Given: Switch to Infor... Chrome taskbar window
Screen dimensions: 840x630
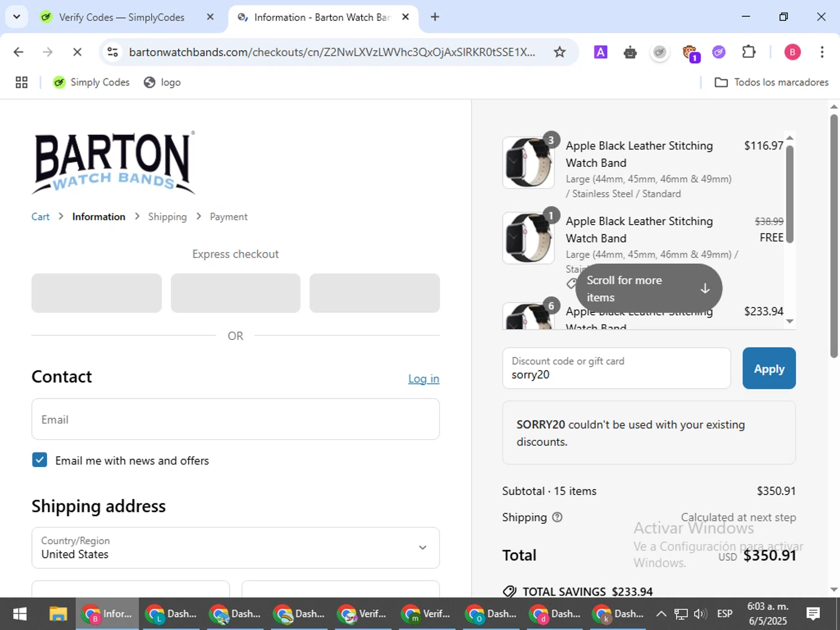Looking at the screenshot, I should [x=108, y=614].
